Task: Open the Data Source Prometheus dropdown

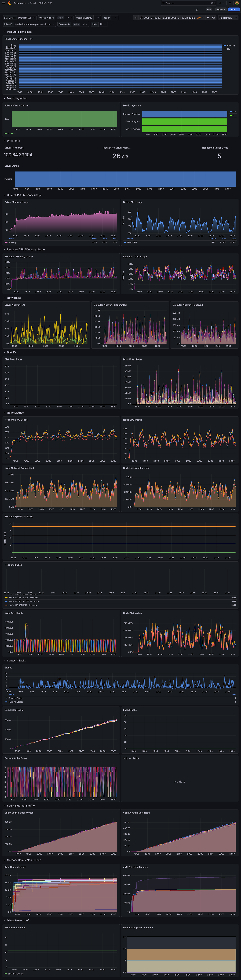Action: (27, 18)
